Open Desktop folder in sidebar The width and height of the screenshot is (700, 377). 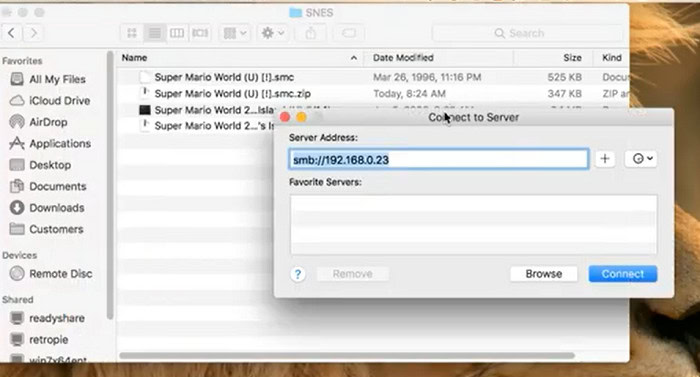(50, 165)
